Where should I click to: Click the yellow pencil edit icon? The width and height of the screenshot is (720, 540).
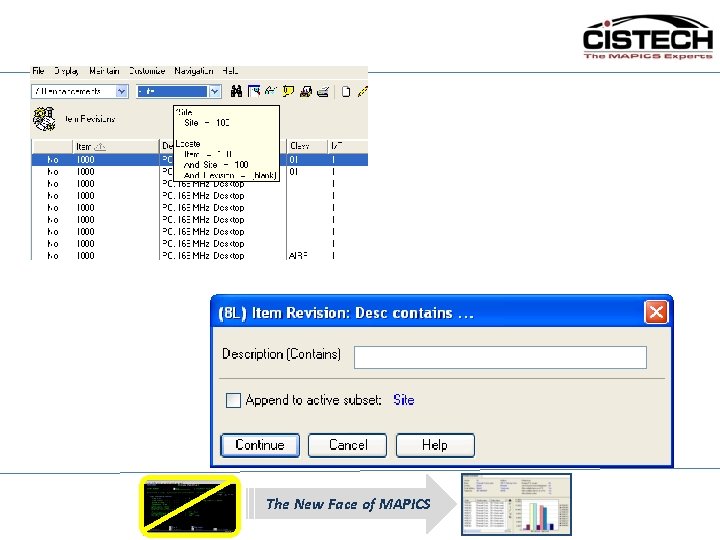(363, 91)
